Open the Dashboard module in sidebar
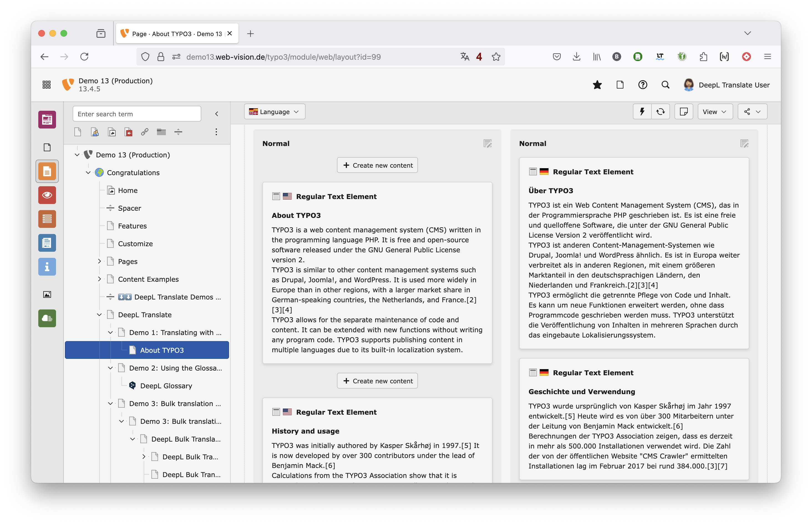Viewport: 812px width, 524px height. pos(47,120)
